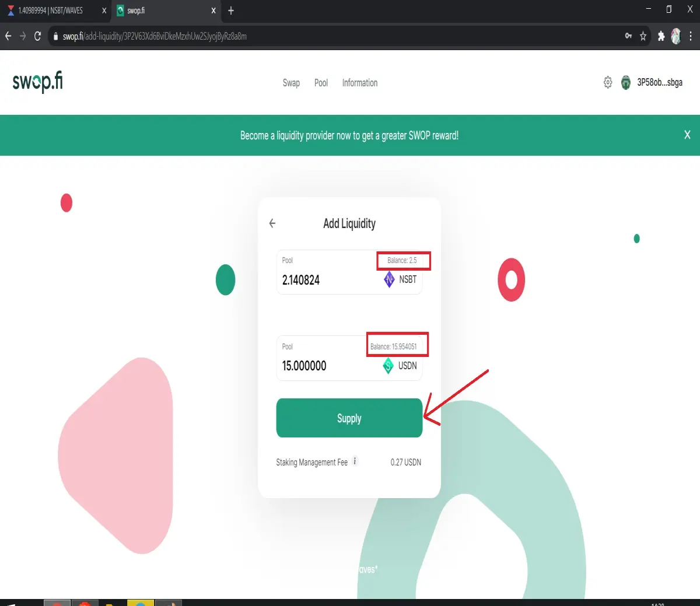Click the NSBT token icon
This screenshot has height=606, width=700.
(x=389, y=279)
